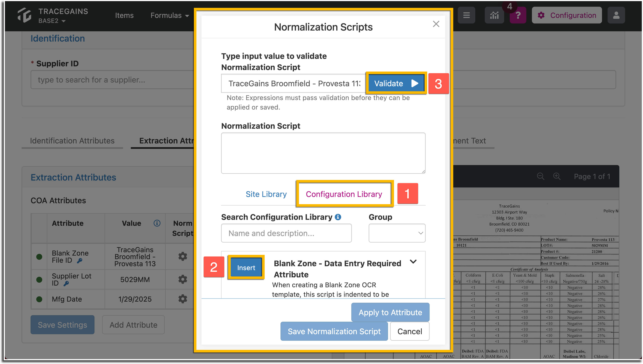Open normalization script gear for Mfg Date

click(x=183, y=299)
